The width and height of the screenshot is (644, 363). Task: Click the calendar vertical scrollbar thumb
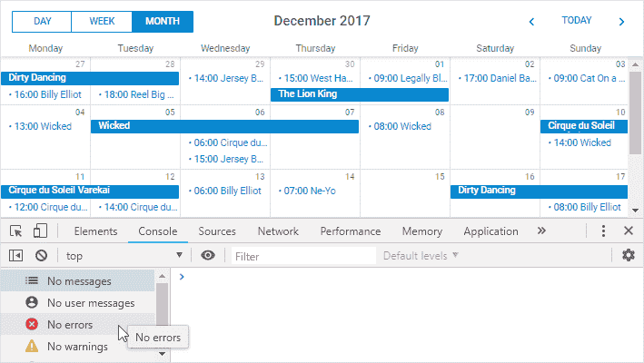pyautogui.click(x=635, y=113)
